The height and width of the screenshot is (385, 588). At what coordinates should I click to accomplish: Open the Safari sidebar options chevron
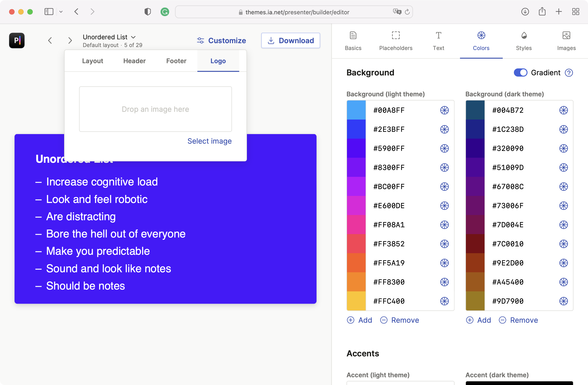(x=61, y=12)
